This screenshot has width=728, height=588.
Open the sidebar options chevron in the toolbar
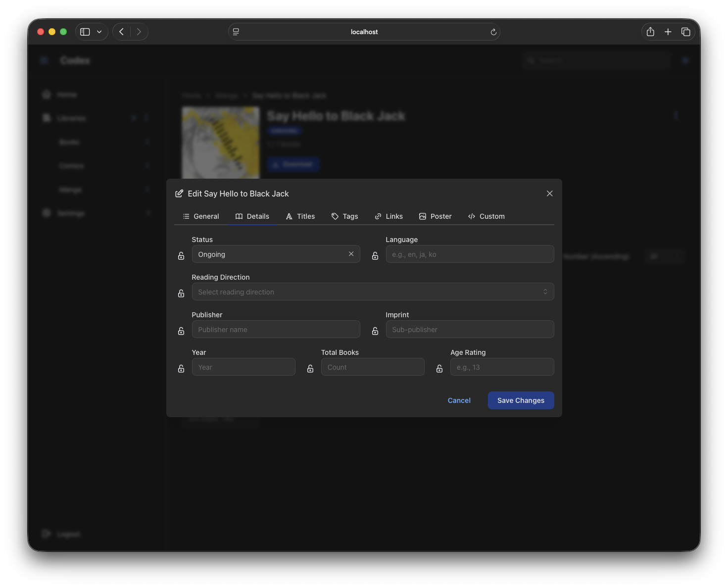click(x=99, y=31)
